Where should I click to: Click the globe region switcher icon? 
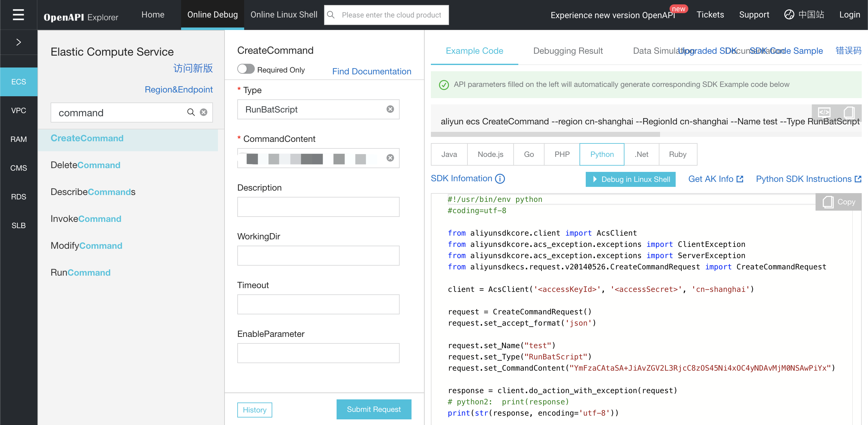point(789,14)
